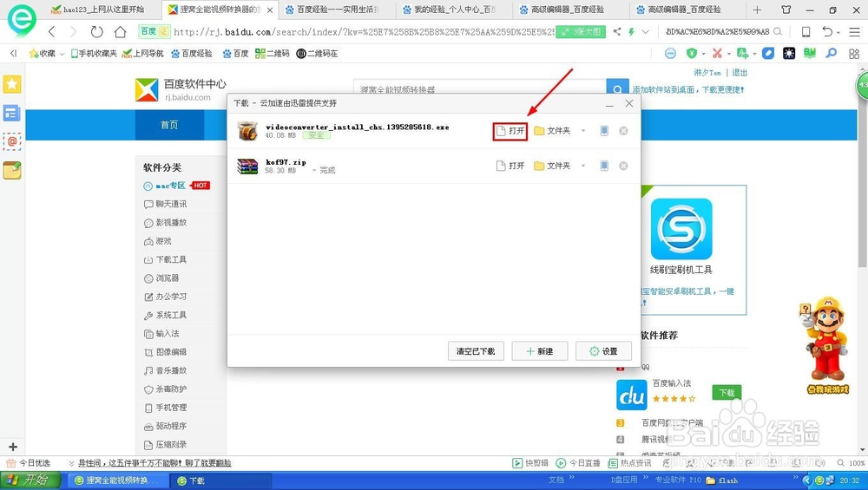Open 二维码 bookmark
Screen dimensions: 868x490
pyautogui.click(x=273, y=53)
